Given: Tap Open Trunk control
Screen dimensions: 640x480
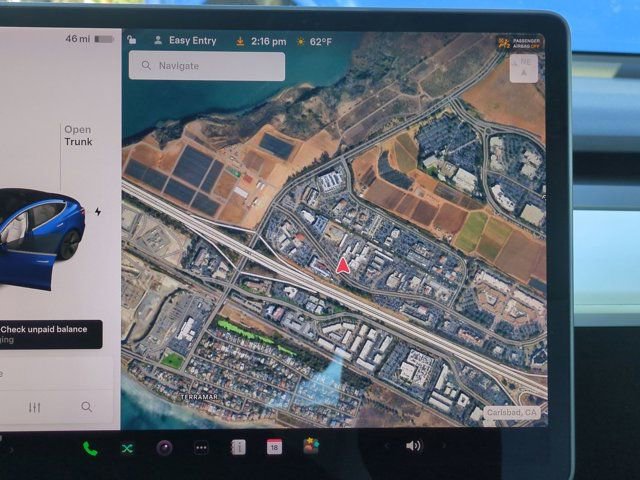Looking at the screenshot, I should click(x=78, y=136).
